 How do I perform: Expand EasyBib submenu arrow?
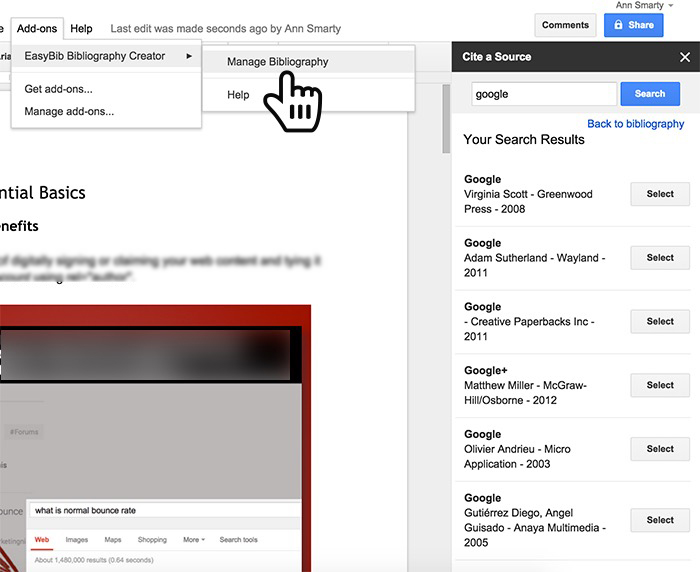pyautogui.click(x=189, y=56)
